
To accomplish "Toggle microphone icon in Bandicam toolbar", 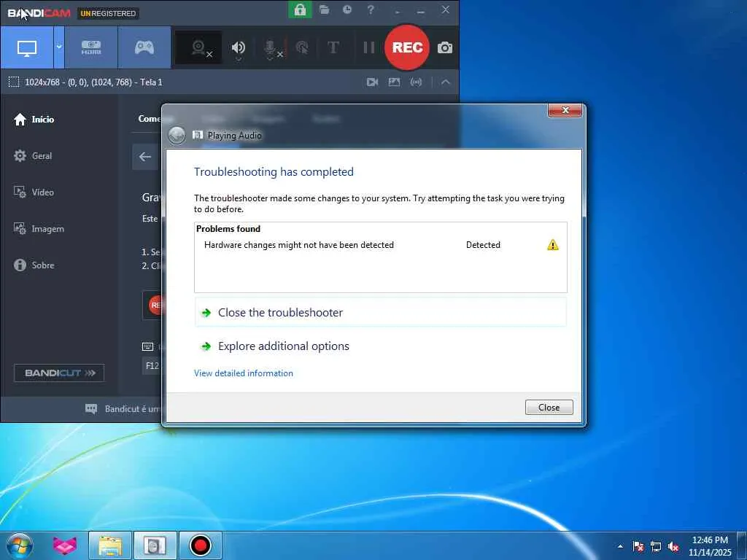I will [271, 49].
